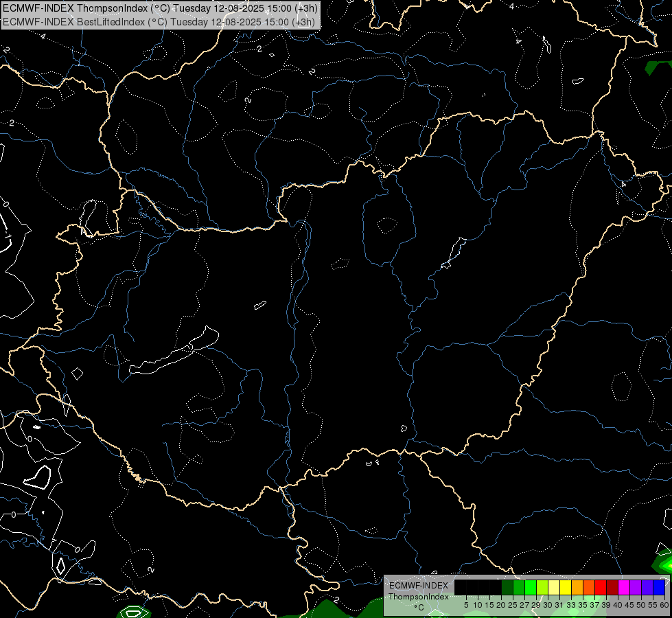
Task: Click the legend scale value 15
Action: tap(489, 605)
